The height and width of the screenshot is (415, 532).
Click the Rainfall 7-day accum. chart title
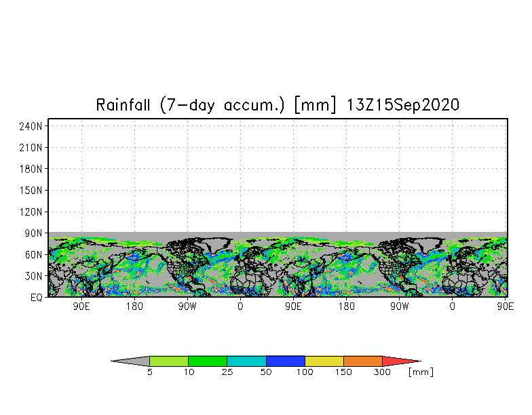pos(278,104)
